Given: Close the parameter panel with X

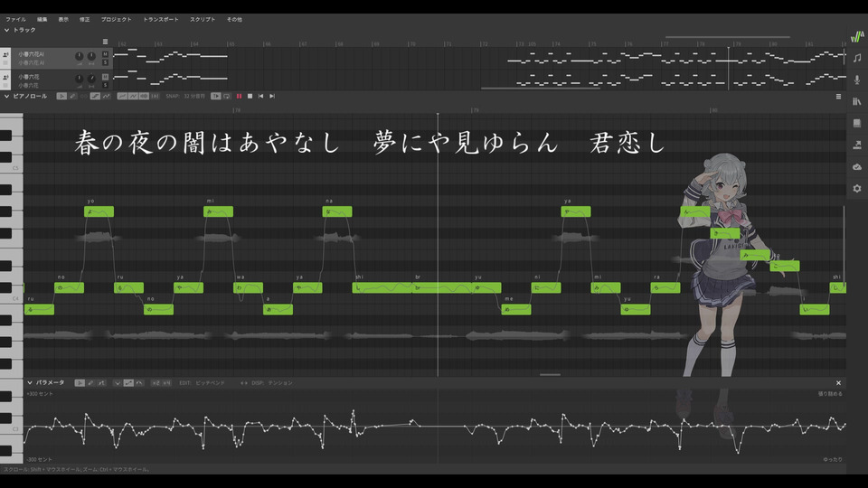Looking at the screenshot, I should [839, 383].
